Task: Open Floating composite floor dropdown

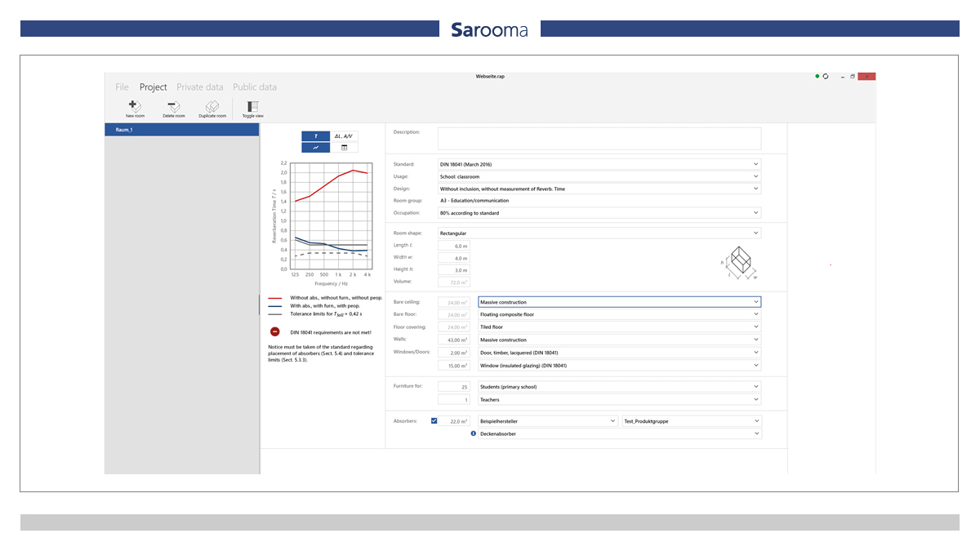Action: click(619, 313)
